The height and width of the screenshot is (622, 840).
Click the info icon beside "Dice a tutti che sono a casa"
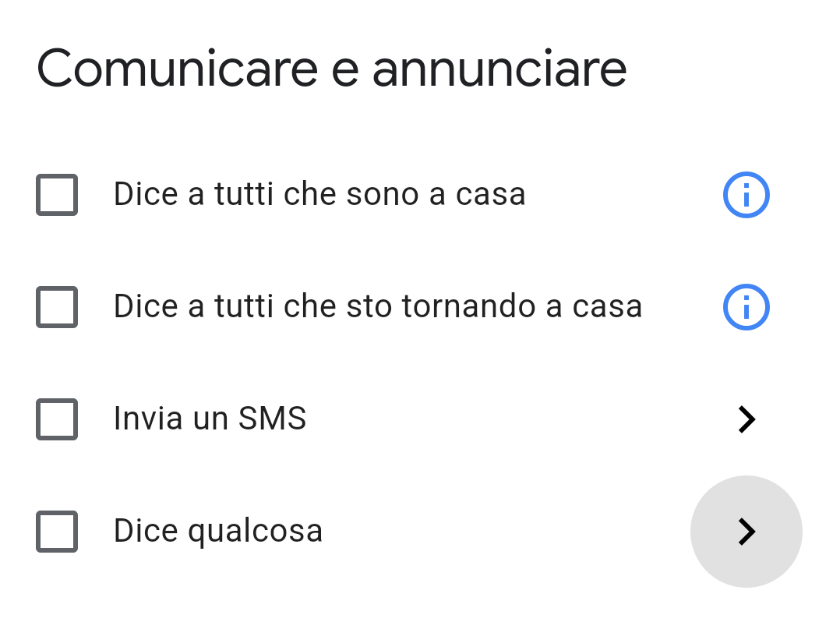pyautogui.click(x=746, y=194)
